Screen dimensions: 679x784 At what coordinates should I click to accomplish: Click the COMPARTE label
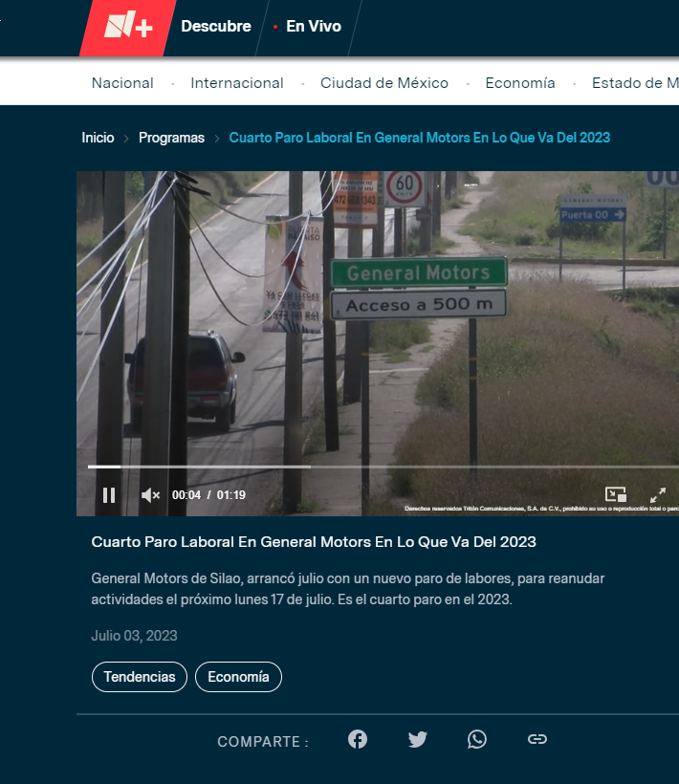(262, 742)
